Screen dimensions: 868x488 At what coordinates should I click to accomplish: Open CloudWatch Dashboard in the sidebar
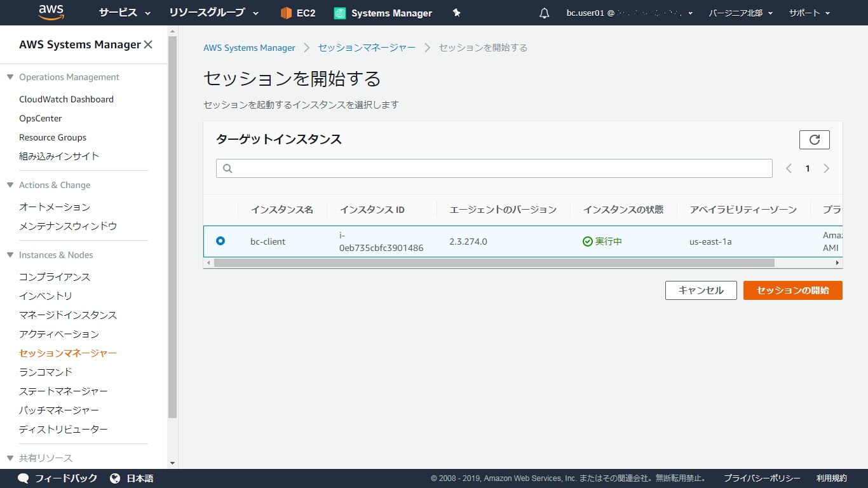66,99
